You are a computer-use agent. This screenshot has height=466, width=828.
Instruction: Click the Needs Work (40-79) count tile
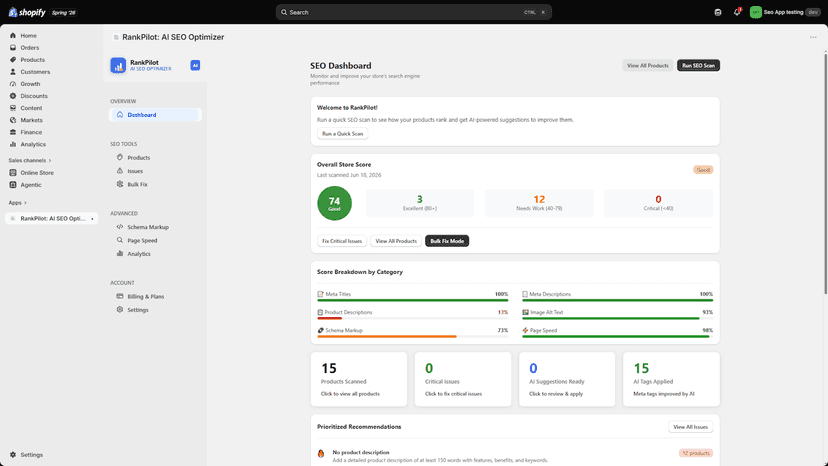point(539,203)
